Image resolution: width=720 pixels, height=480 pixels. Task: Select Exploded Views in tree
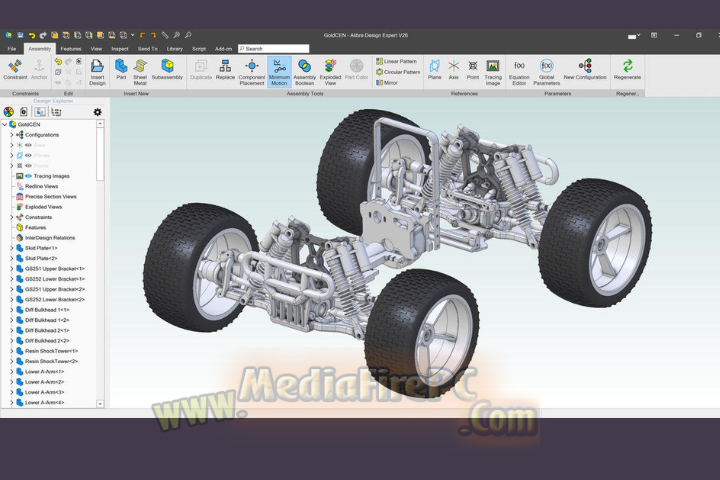pyautogui.click(x=43, y=207)
